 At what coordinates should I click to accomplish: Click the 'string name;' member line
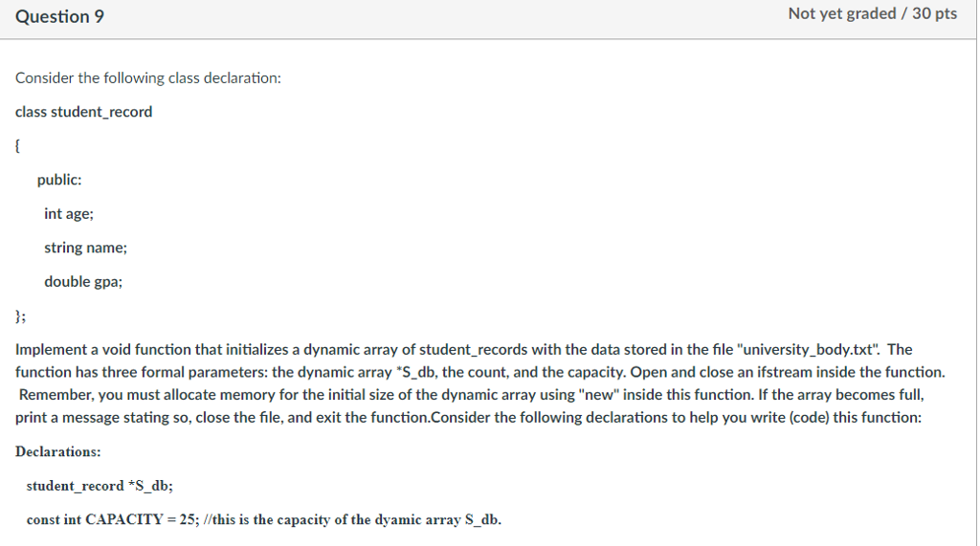click(85, 248)
